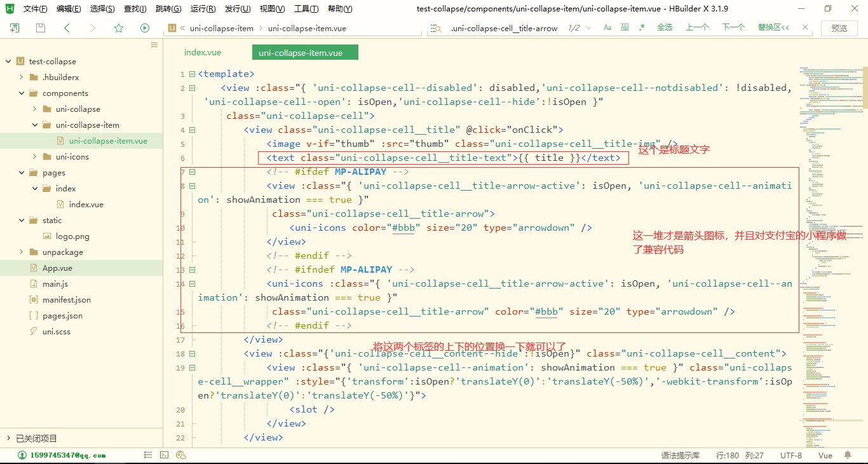The image size is (868, 464).
Task: Click the Run play icon
Action: pos(145,28)
